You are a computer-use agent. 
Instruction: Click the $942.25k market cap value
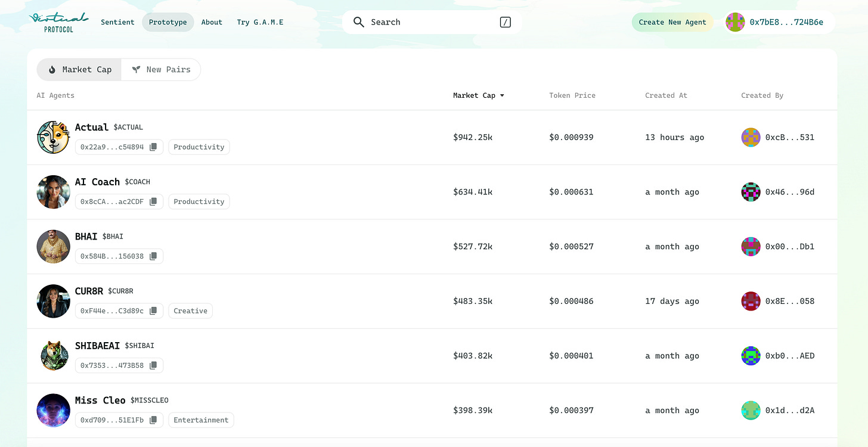473,137
